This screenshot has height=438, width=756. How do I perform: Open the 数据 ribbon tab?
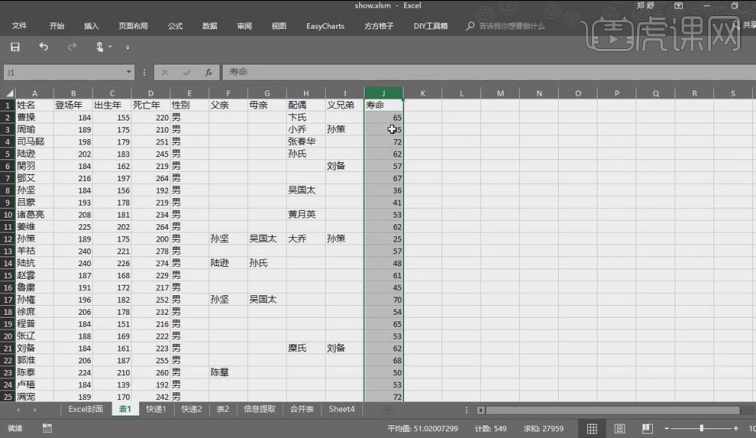tap(210, 26)
